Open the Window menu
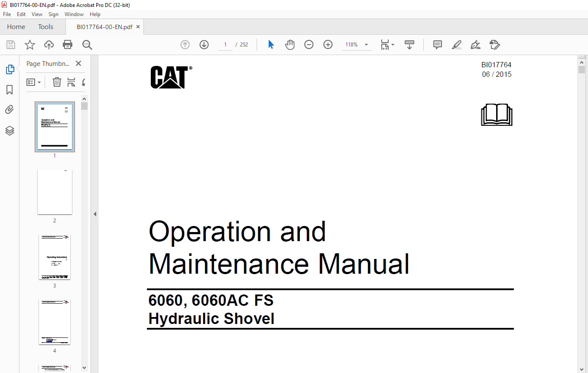This screenshot has height=373, width=588. tap(74, 14)
